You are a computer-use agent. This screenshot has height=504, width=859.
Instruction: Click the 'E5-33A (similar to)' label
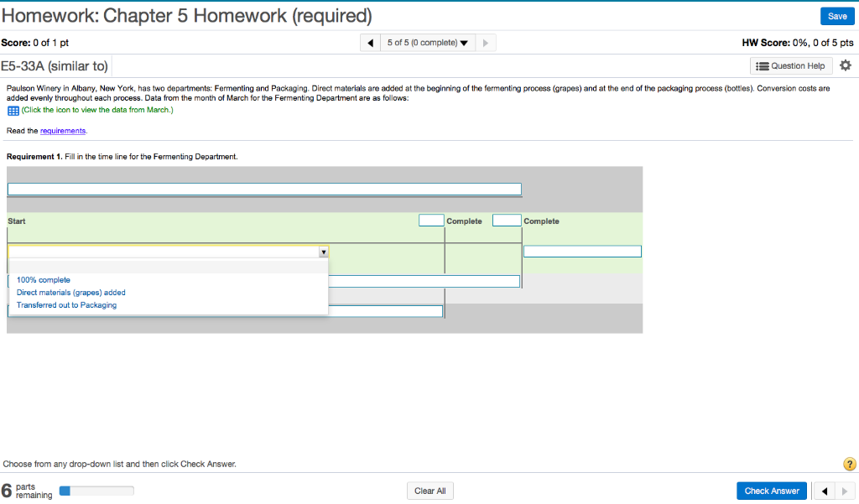[55, 66]
